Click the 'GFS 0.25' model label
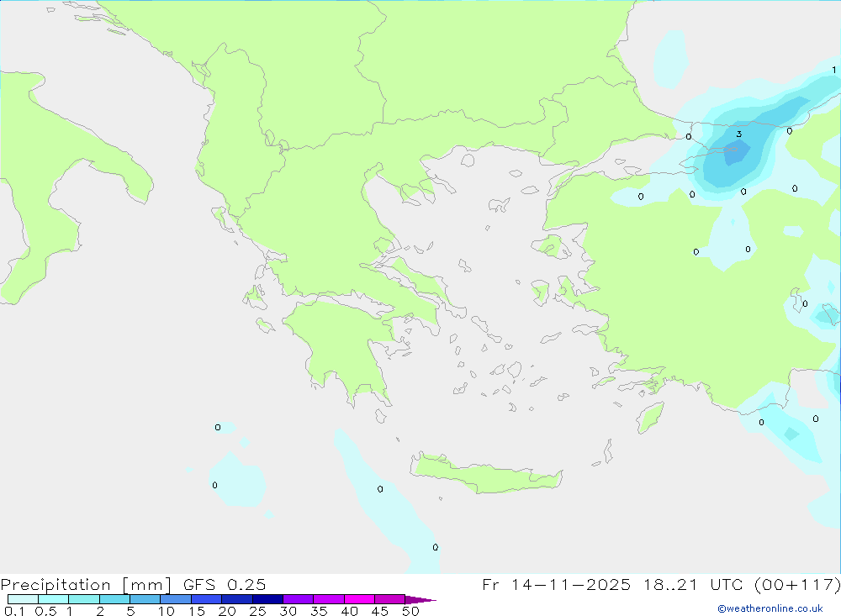This screenshot has height=616, width=841. pyautogui.click(x=225, y=585)
